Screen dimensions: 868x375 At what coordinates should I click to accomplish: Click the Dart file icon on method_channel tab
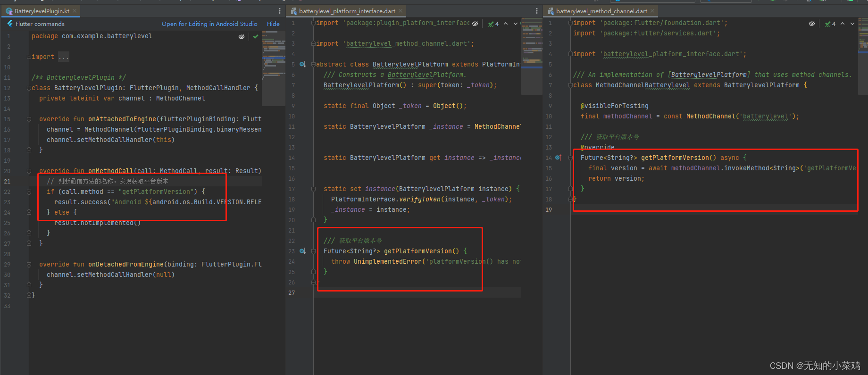point(551,11)
